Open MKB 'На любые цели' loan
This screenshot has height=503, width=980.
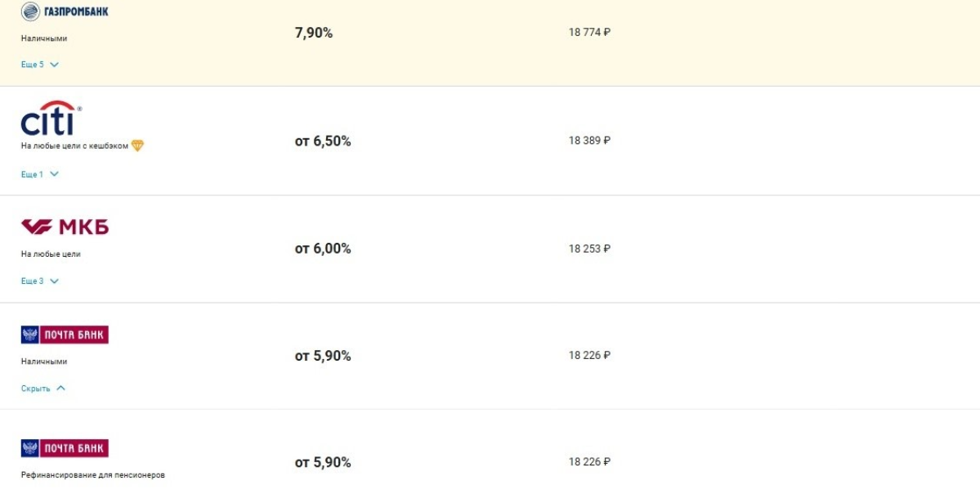click(51, 254)
